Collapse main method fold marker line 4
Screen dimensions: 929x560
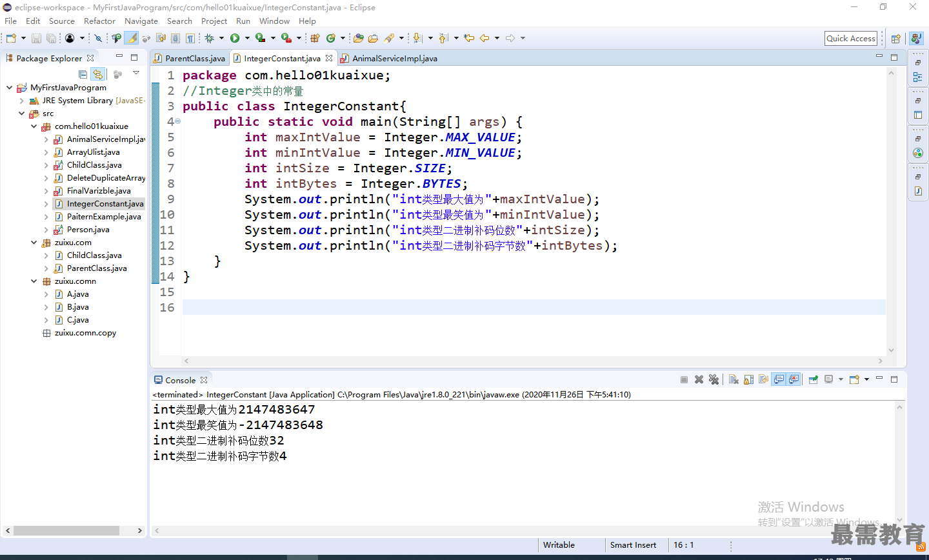pyautogui.click(x=178, y=121)
